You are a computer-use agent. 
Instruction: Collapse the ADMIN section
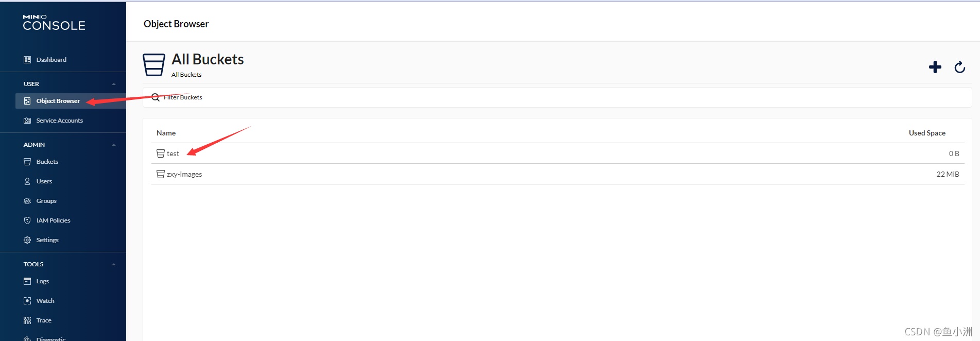pyautogui.click(x=114, y=145)
